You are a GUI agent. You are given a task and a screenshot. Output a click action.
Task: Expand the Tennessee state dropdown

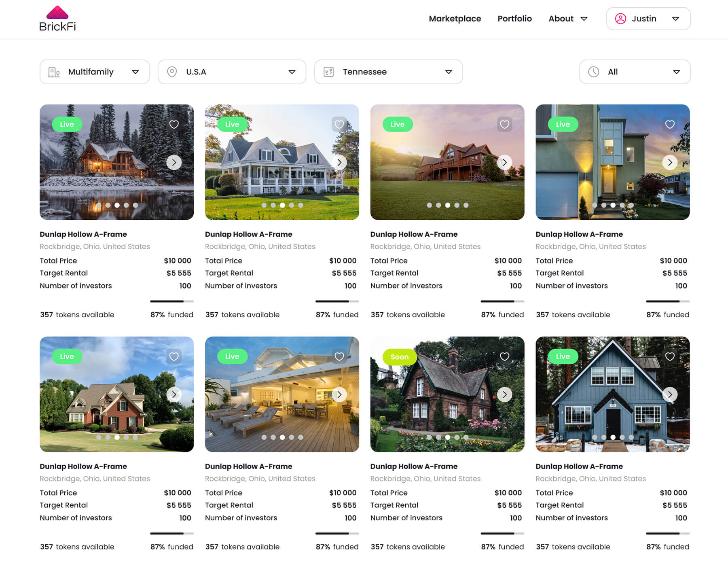pyautogui.click(x=388, y=72)
